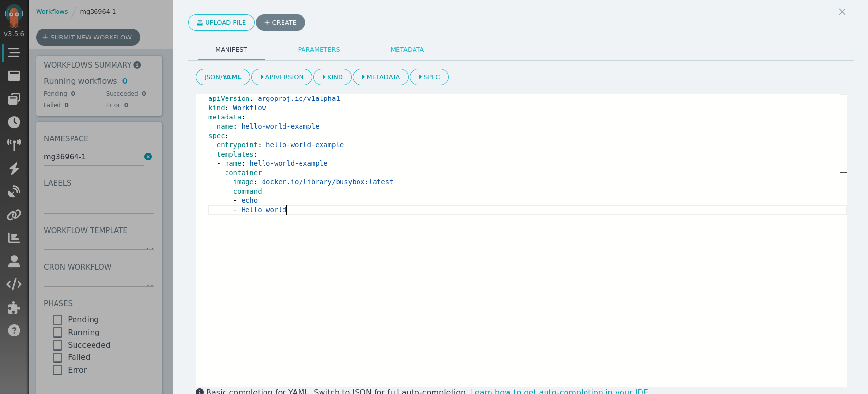868x394 pixels.
Task: Go to Workflows breadcrumb link
Action: click(x=52, y=12)
